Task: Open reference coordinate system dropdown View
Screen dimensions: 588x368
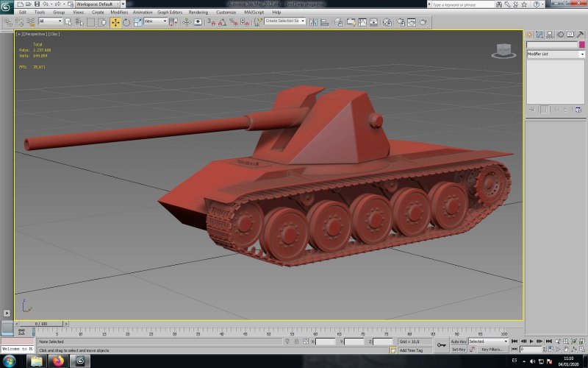Action: pyautogui.click(x=155, y=21)
